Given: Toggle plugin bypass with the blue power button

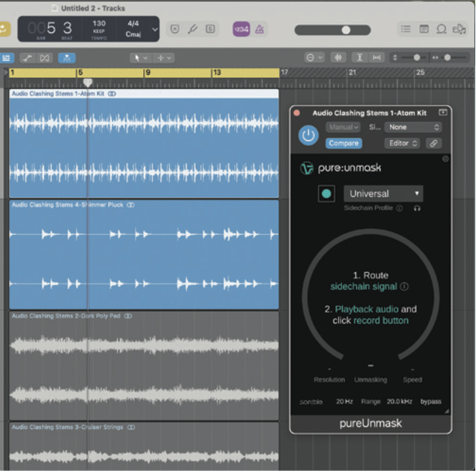Looking at the screenshot, I should [309, 136].
